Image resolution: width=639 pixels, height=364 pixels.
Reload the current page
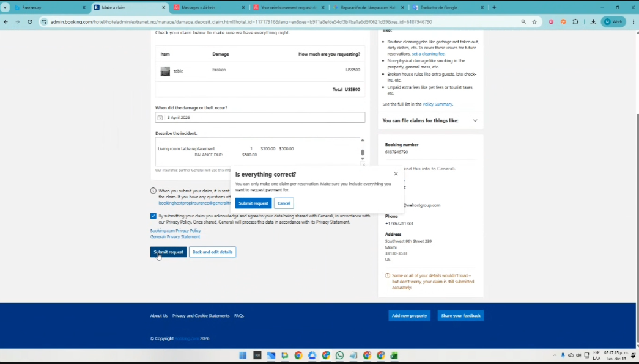point(30,22)
